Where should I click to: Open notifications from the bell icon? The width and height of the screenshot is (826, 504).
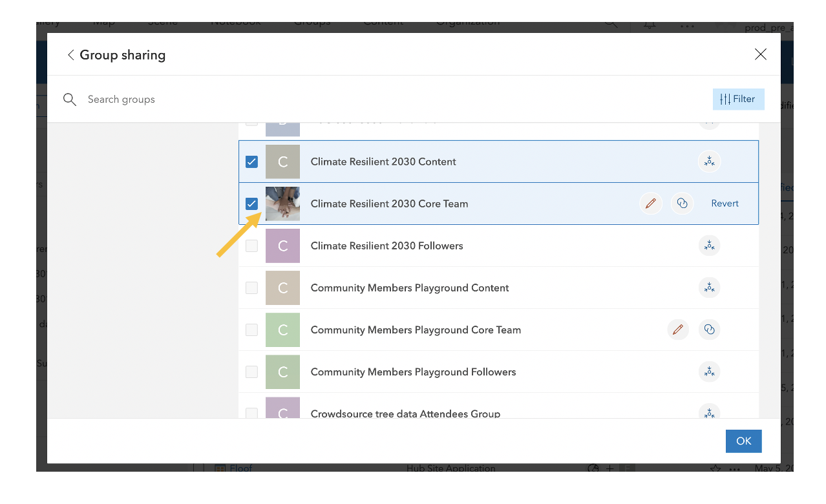pyautogui.click(x=649, y=23)
